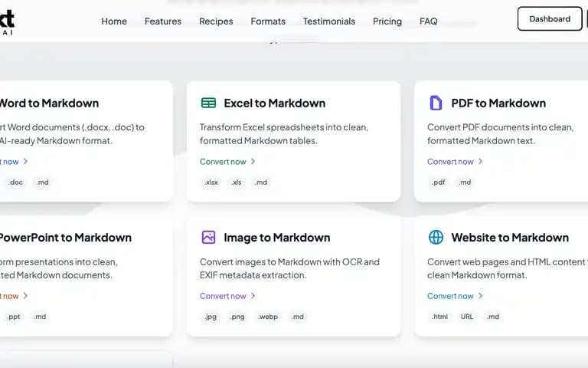Click chevron after Excel Convert now
This screenshot has height=368, width=588.
(253, 161)
